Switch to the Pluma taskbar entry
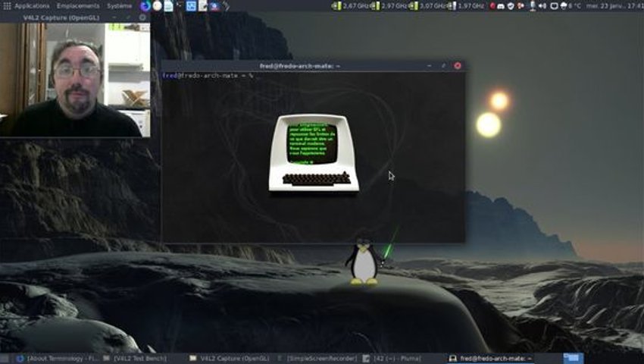644x364 pixels. click(x=392, y=359)
